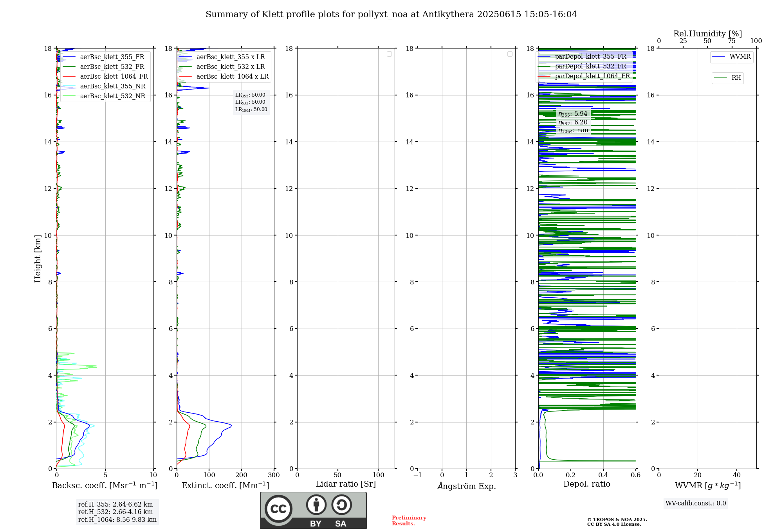This screenshot has width=783, height=532.
Task: Click the ref.H_532: 2.66-4.16 km text
Action: (115, 512)
